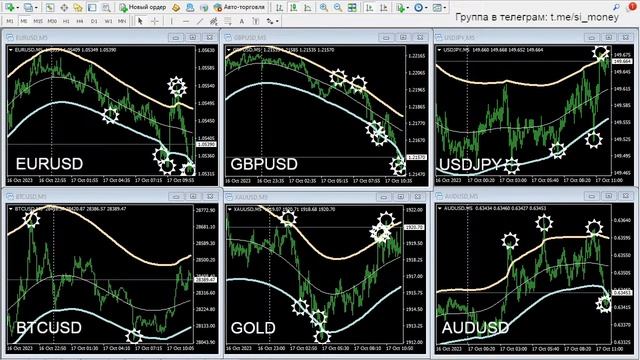Open the chart templates dropdown
Viewport: 640px width, 360px height.
coord(439,7)
